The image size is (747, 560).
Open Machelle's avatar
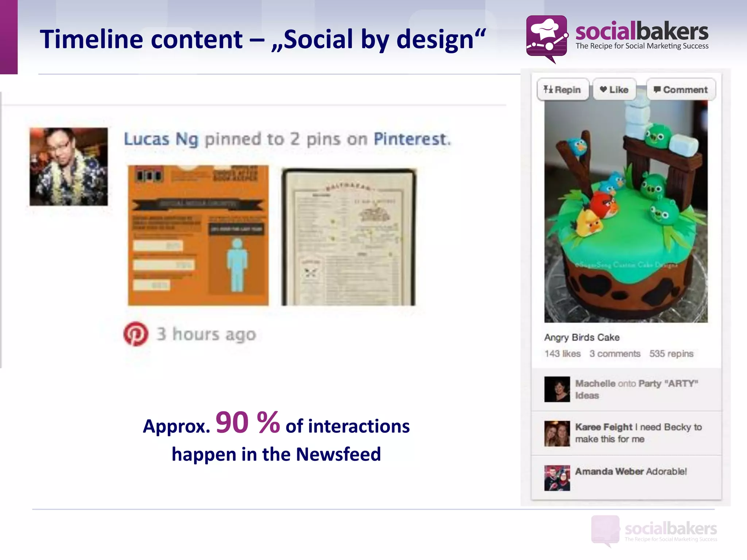coord(557,389)
